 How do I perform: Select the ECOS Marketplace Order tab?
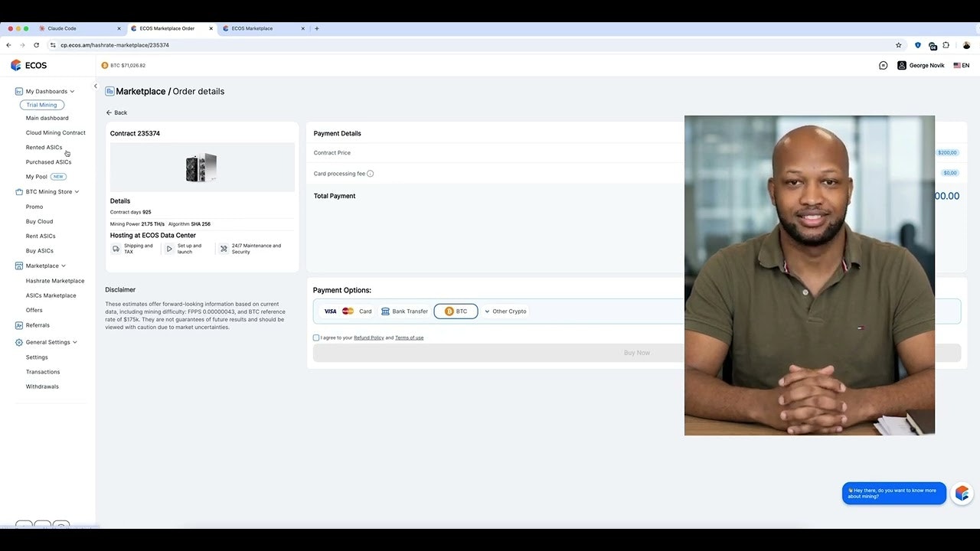click(x=171, y=28)
